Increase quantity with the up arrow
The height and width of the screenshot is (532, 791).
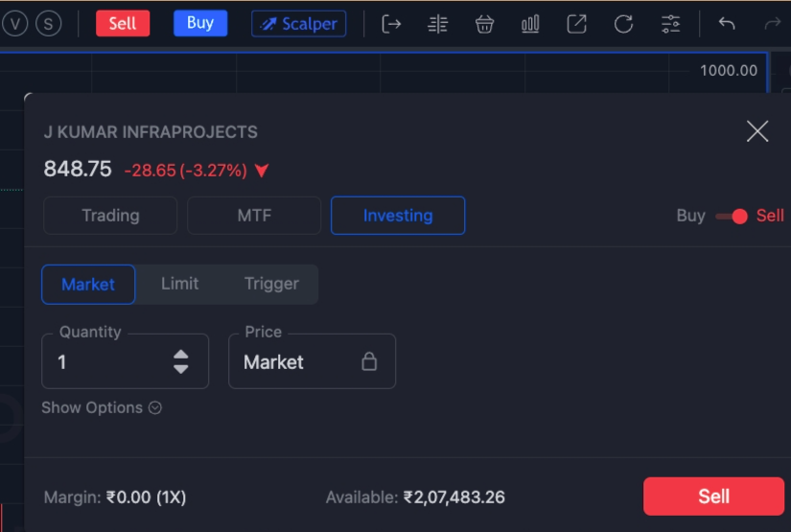180,355
